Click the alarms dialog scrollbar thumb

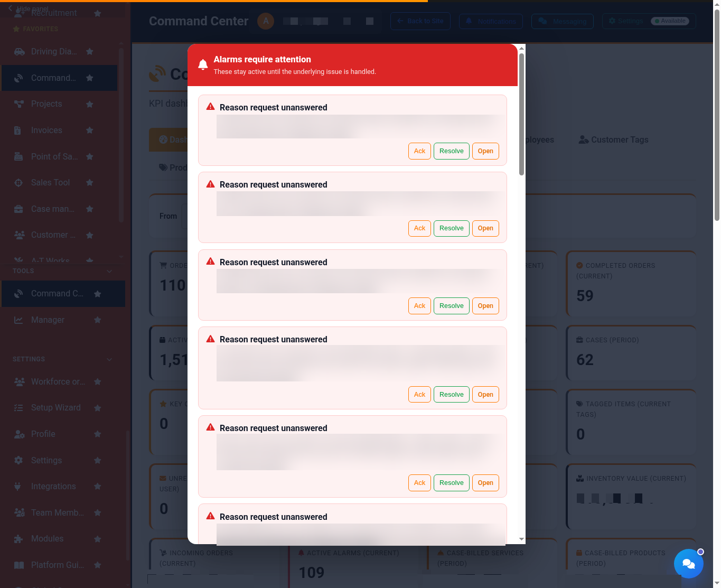pos(521,114)
